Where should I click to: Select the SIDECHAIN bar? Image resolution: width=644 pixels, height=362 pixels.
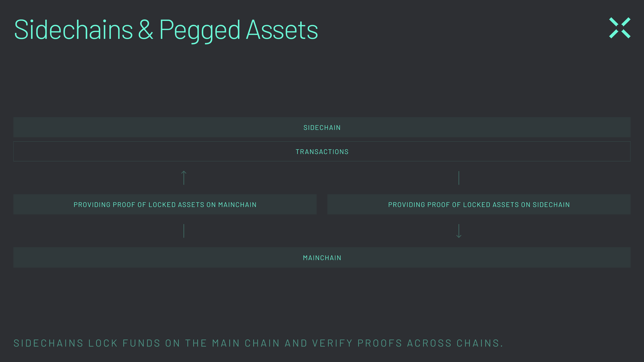point(225,127)
